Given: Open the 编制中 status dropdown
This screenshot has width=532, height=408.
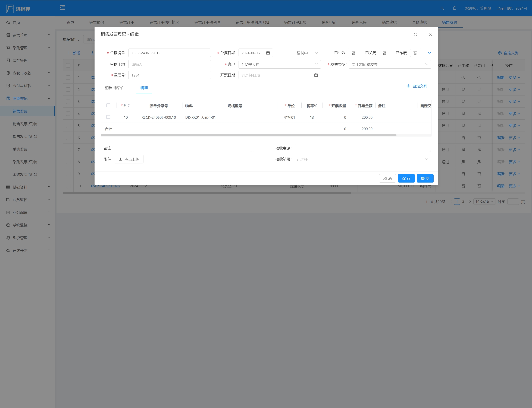Looking at the screenshot, I should pyautogui.click(x=307, y=53).
